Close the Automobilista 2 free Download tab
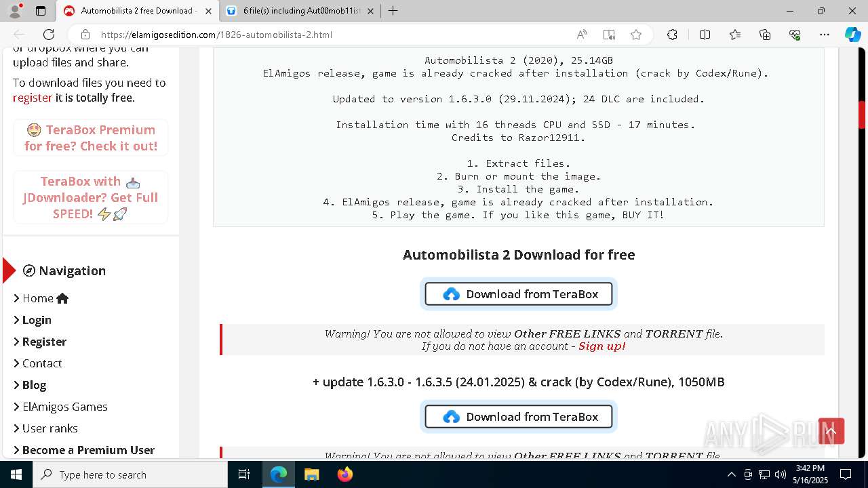The width and height of the screenshot is (868, 488). [x=208, y=11]
